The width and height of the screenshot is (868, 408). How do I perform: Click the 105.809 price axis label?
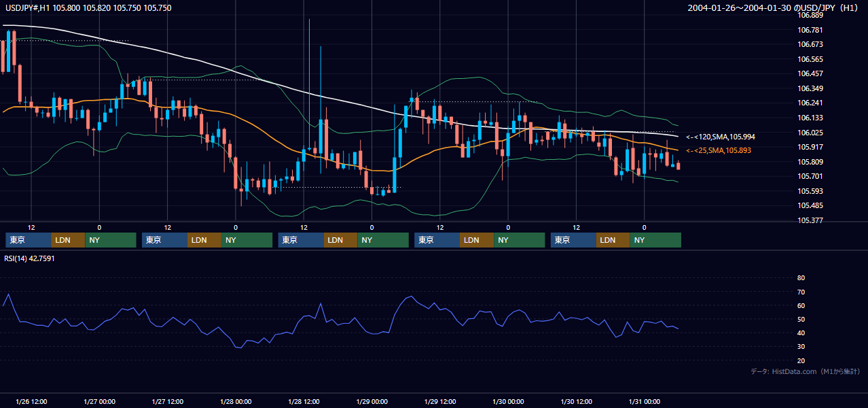810,162
